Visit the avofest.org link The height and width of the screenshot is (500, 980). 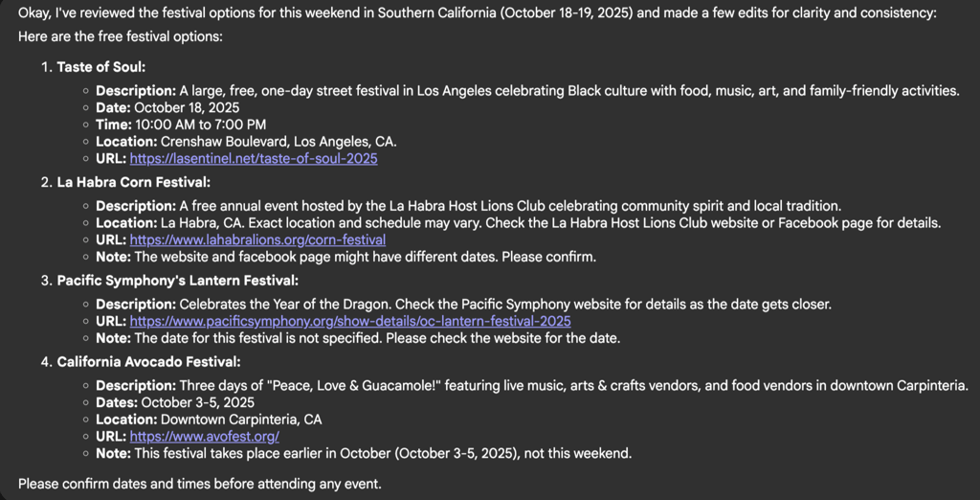click(204, 436)
